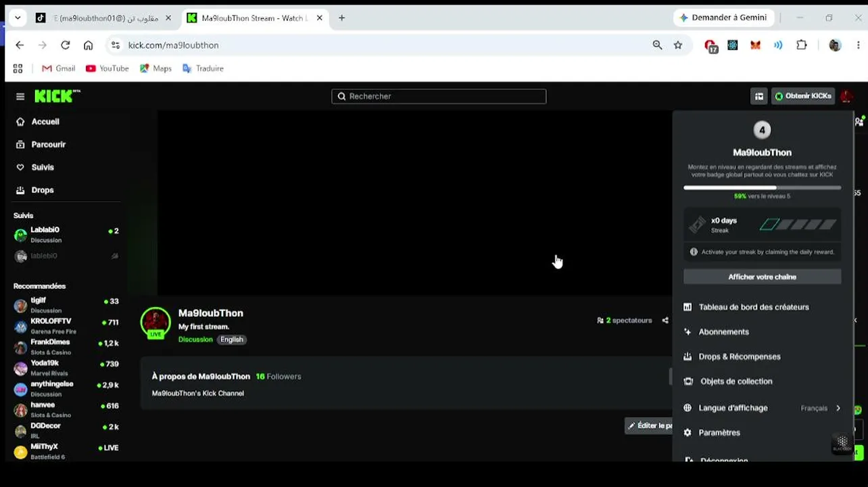868x487 pixels.
Task: Open the MetaMask fox extension icon
Action: (755, 45)
